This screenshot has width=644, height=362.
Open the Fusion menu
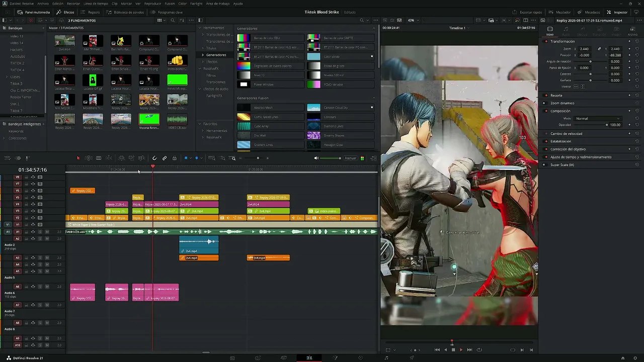coord(170,4)
